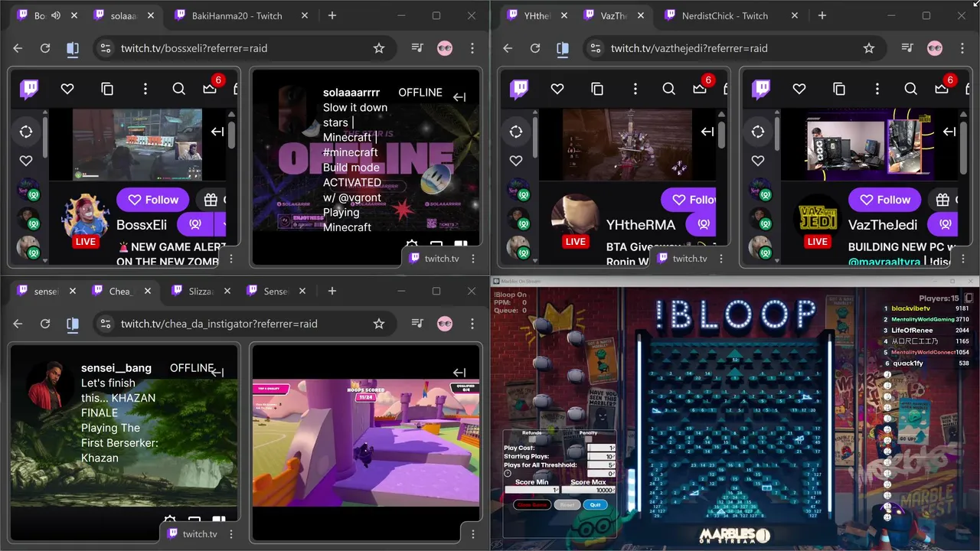The width and height of the screenshot is (980, 551).
Task: Open Chrome menu in bossxeli window
Action: coord(472,48)
